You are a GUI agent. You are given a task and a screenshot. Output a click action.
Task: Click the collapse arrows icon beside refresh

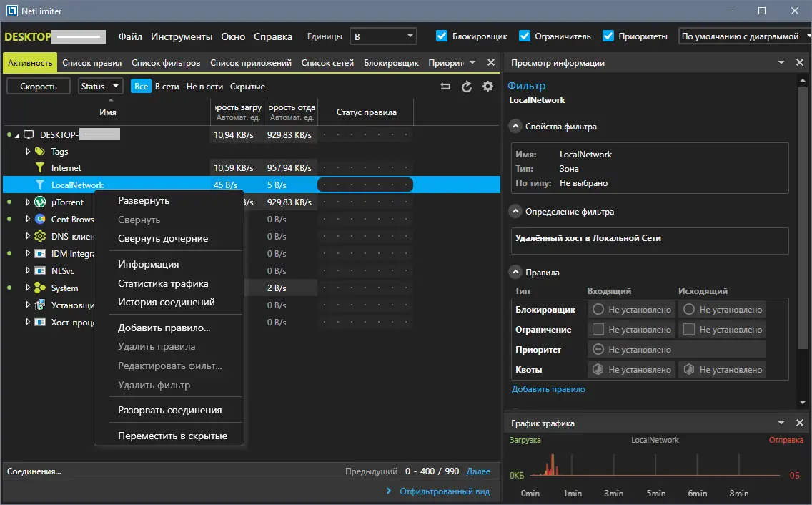[x=445, y=87]
